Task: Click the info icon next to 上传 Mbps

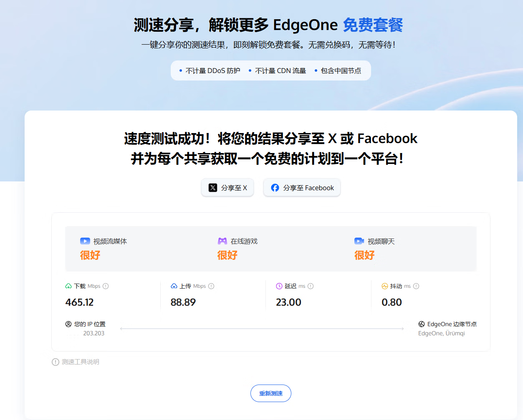Action: coord(211,286)
